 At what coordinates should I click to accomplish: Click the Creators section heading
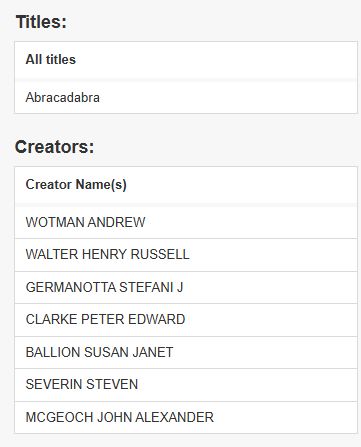[54, 147]
